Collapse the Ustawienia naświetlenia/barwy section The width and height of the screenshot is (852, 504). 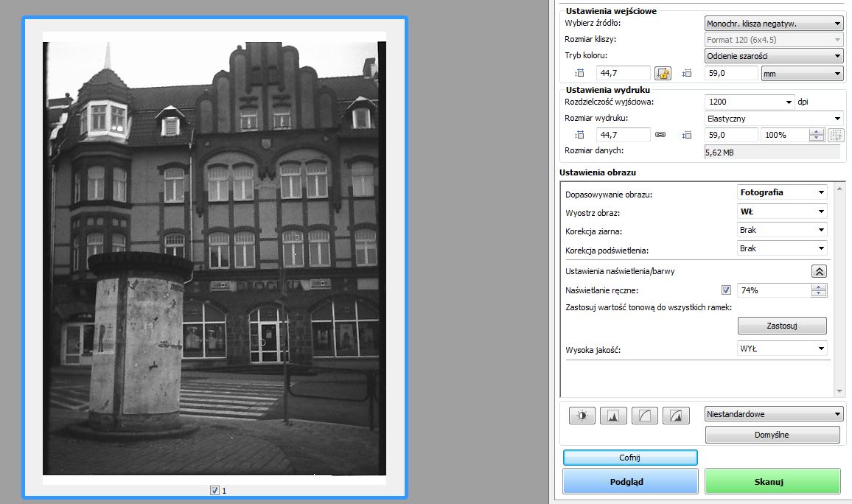[x=818, y=271]
